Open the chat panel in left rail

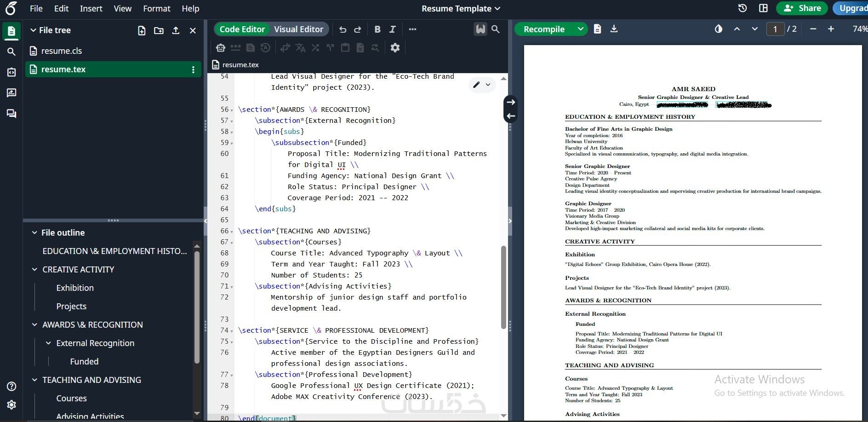pos(11,114)
